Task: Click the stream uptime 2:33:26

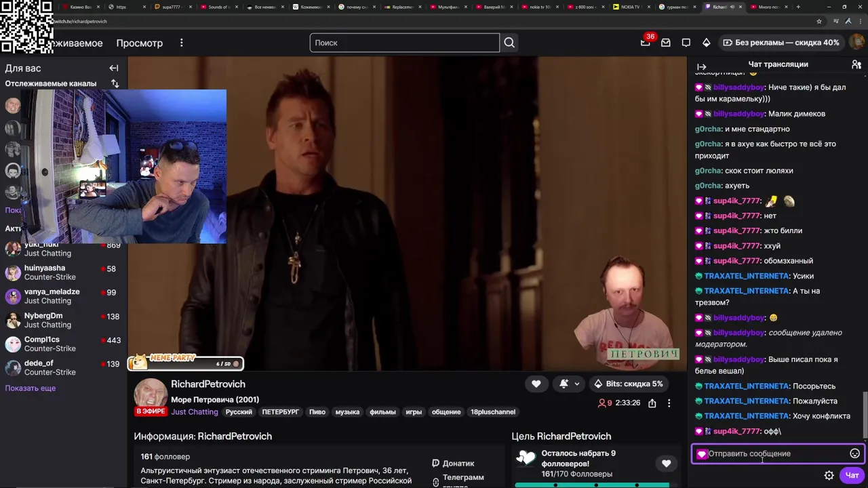Action: [x=627, y=403]
